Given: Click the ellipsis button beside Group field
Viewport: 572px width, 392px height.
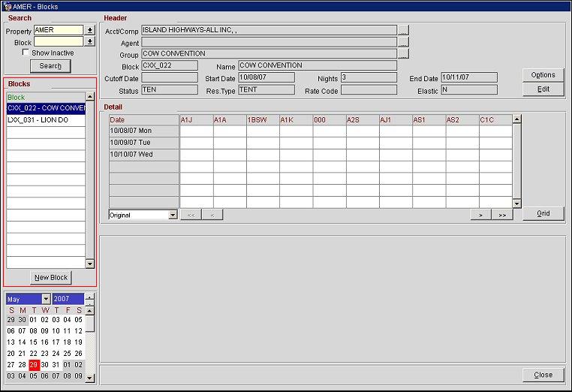Looking at the screenshot, I should (x=403, y=54).
